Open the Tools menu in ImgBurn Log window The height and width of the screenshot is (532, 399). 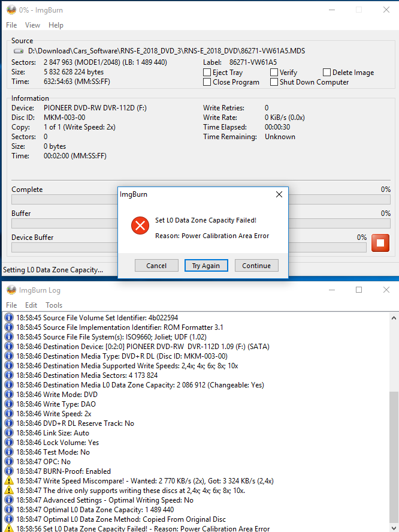pyautogui.click(x=54, y=305)
